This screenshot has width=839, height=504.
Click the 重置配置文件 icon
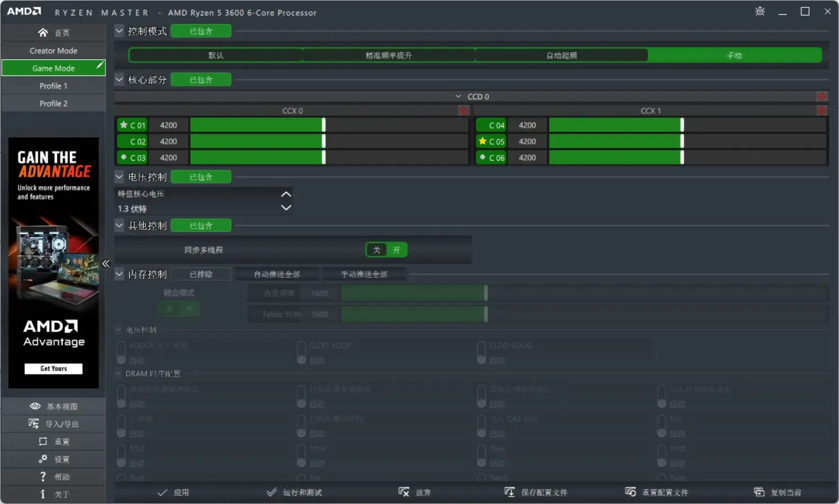click(x=630, y=492)
